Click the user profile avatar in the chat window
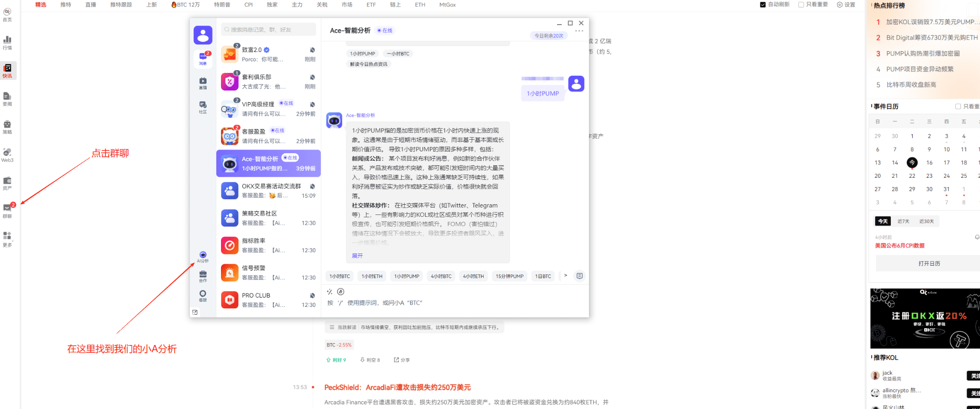 pos(203,35)
